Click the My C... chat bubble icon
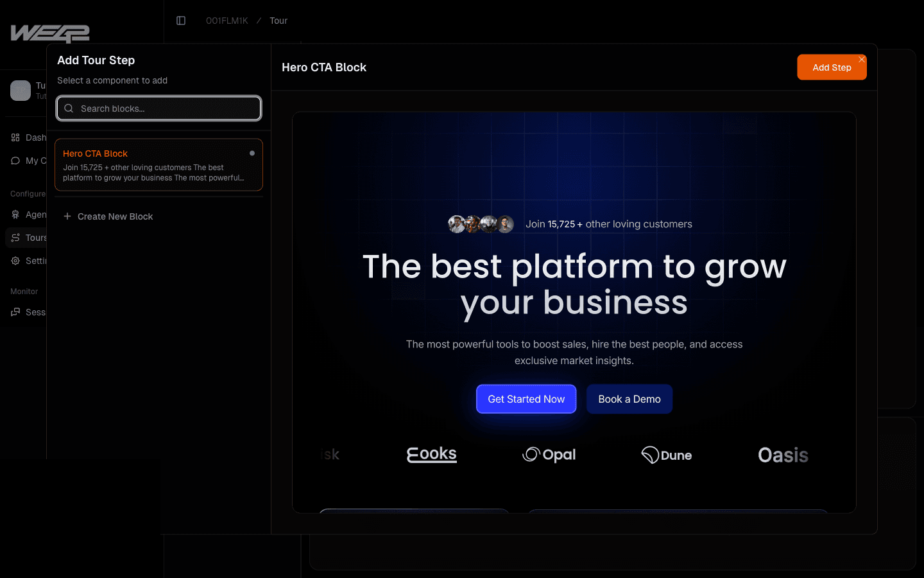The height and width of the screenshot is (578, 924). tap(15, 161)
